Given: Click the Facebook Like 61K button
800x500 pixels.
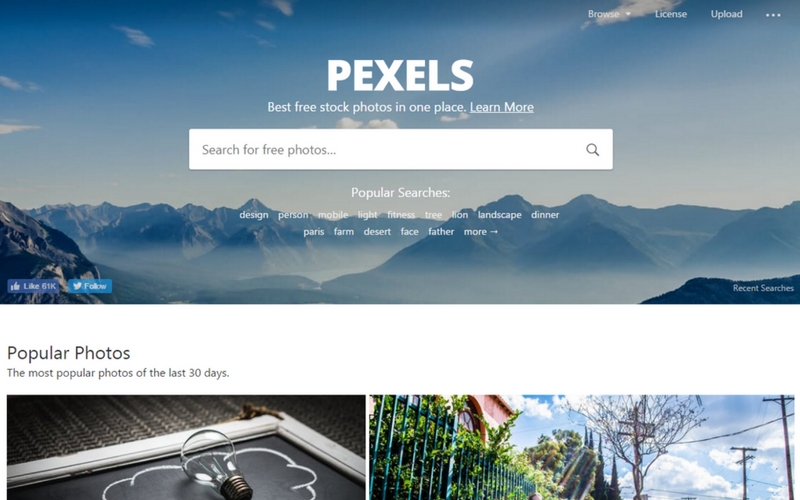Looking at the screenshot, I should 33,286.
